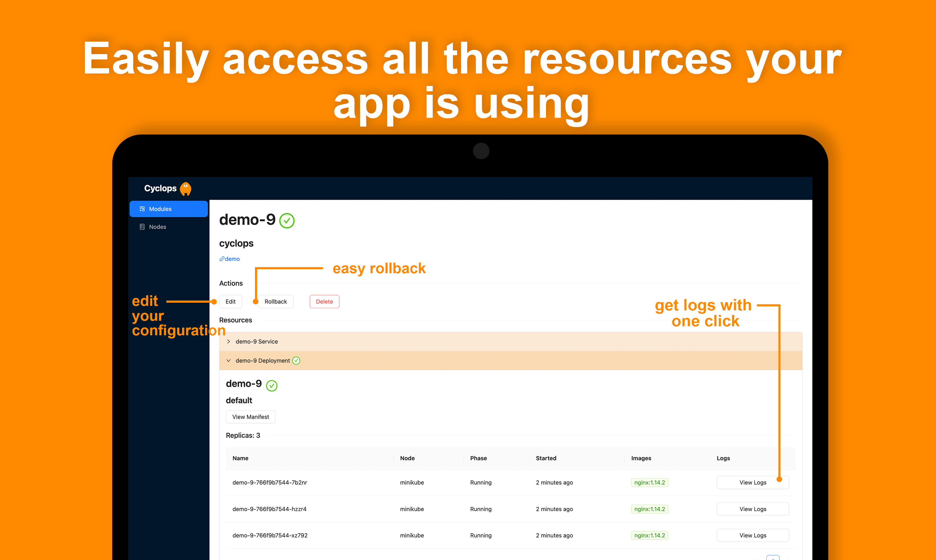The image size is (936, 560).
Task: Click nginx:1.14.2 tag in hzzr4 row
Action: tap(649, 509)
